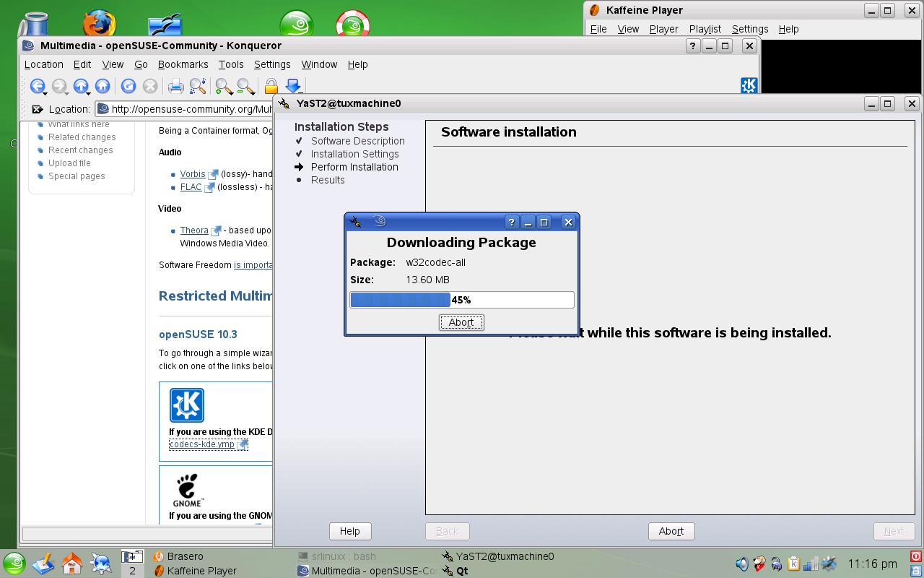Open the back history dropdown arrow

(x=45, y=93)
